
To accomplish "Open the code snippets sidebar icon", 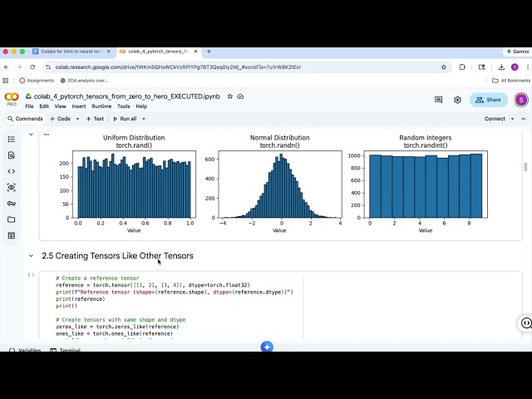I will (11, 171).
